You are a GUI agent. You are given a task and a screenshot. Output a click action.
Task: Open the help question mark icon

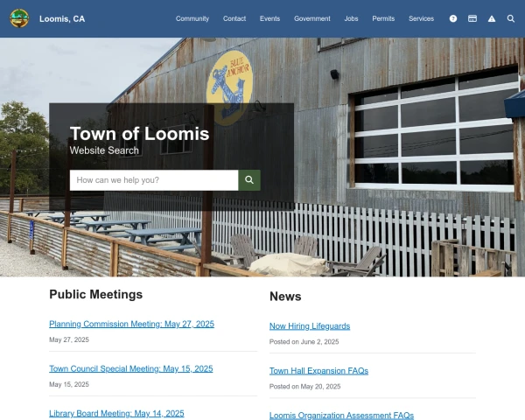(453, 18)
